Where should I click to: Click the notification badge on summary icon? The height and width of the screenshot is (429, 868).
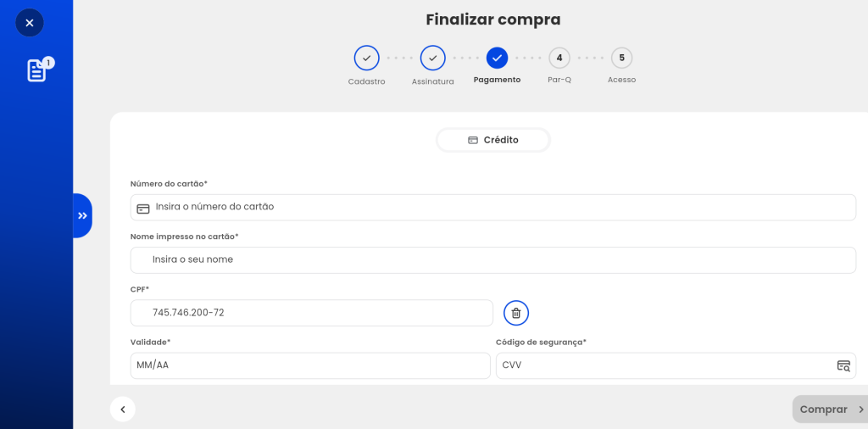coord(48,63)
